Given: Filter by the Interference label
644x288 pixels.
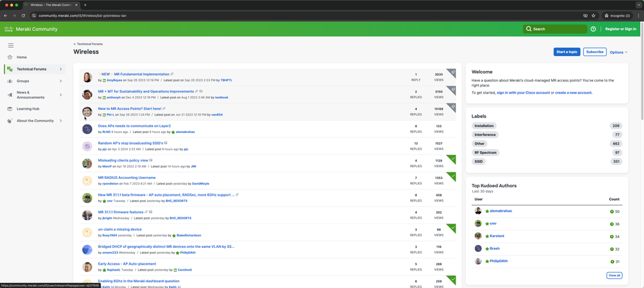Looking at the screenshot, I should point(485,135).
